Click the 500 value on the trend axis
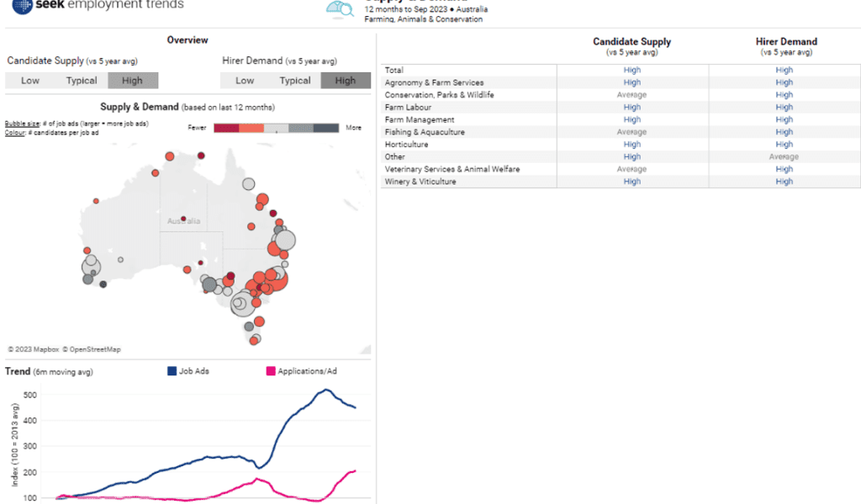The width and height of the screenshot is (861, 504). (30, 395)
